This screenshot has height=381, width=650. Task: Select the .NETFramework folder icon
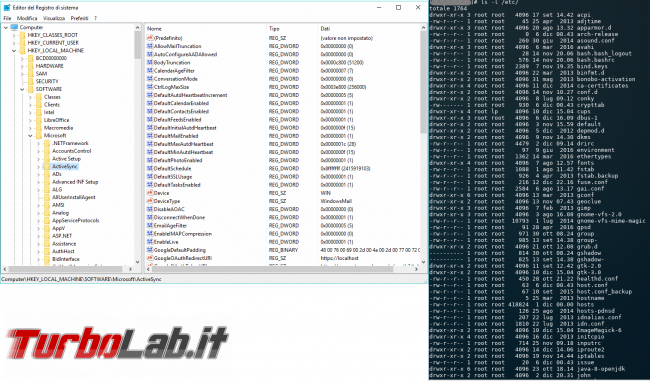47,143
